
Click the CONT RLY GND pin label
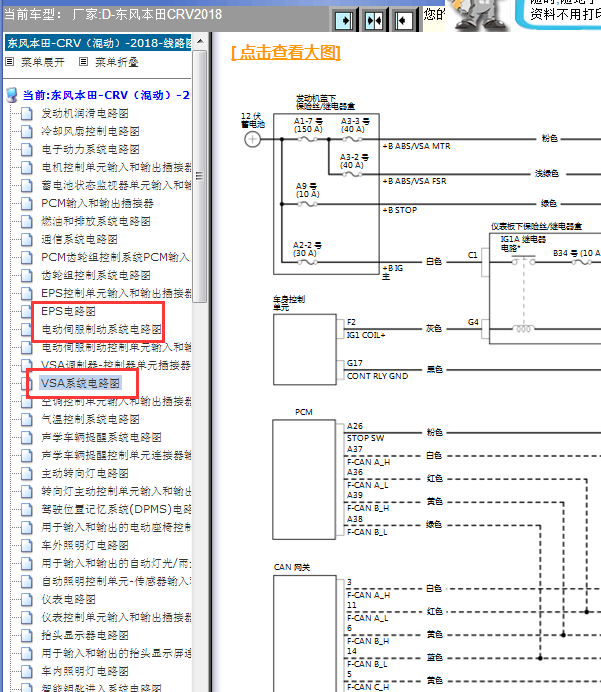pos(377,376)
